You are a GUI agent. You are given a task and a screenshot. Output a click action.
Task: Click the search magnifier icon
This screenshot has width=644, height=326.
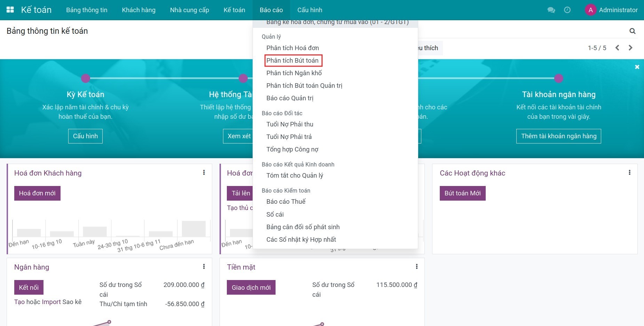(x=632, y=31)
